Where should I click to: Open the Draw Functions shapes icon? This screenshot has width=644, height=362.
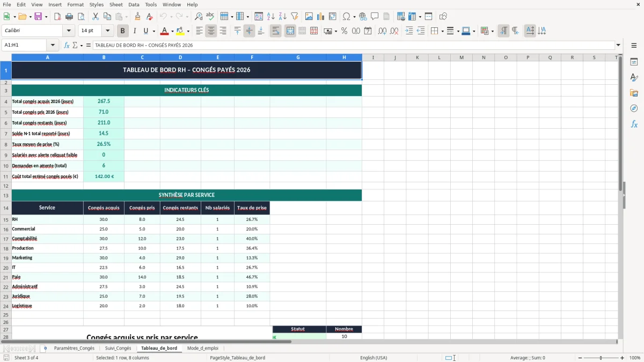pyautogui.click(x=443, y=17)
